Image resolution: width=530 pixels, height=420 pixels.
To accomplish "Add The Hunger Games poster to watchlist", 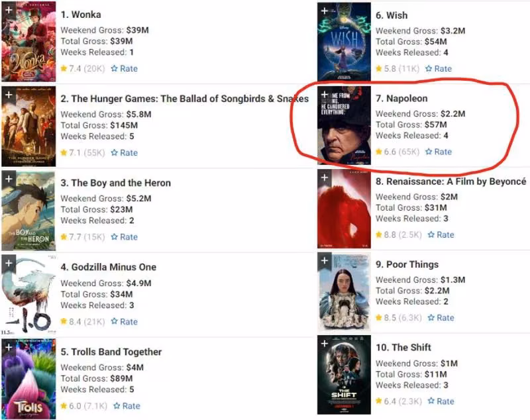I will 9,95.
